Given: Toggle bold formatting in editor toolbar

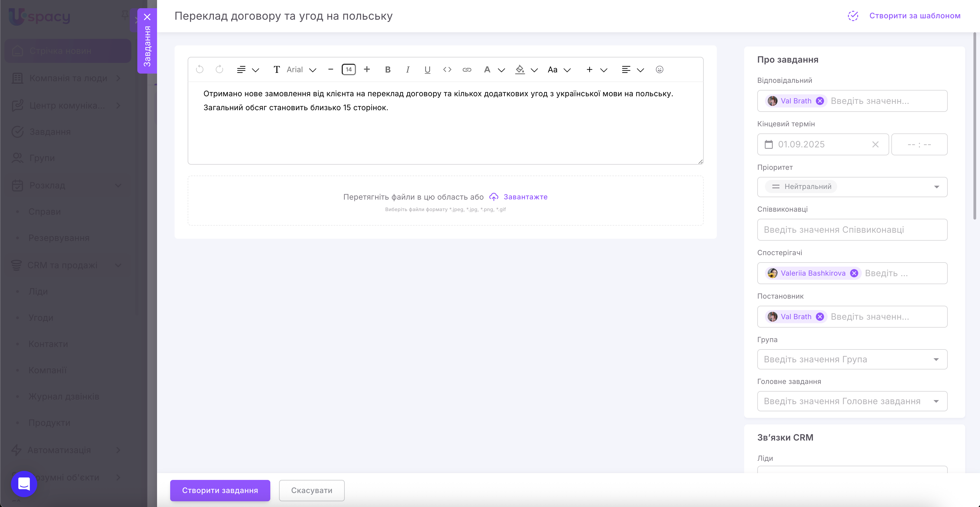Looking at the screenshot, I should click(388, 70).
